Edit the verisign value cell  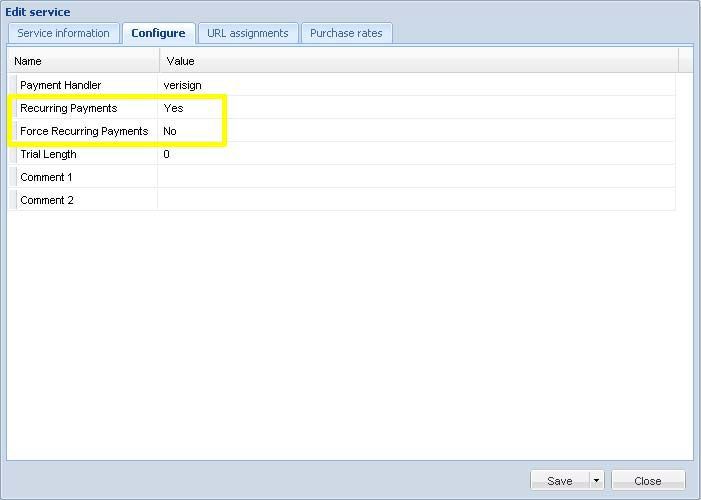pyautogui.click(x=416, y=85)
